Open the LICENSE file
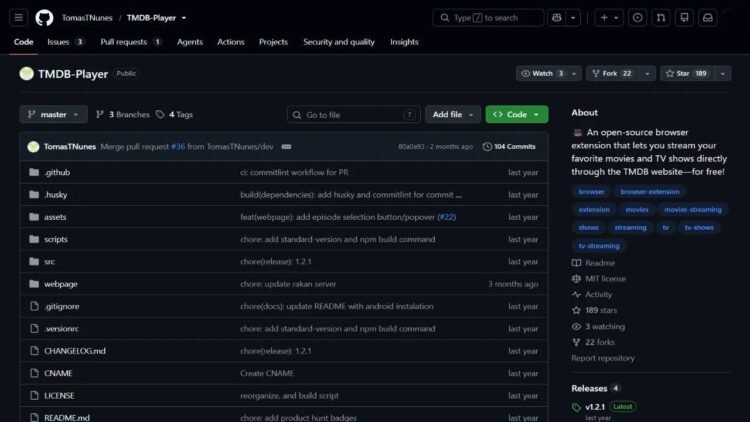750x422 pixels. (59, 396)
